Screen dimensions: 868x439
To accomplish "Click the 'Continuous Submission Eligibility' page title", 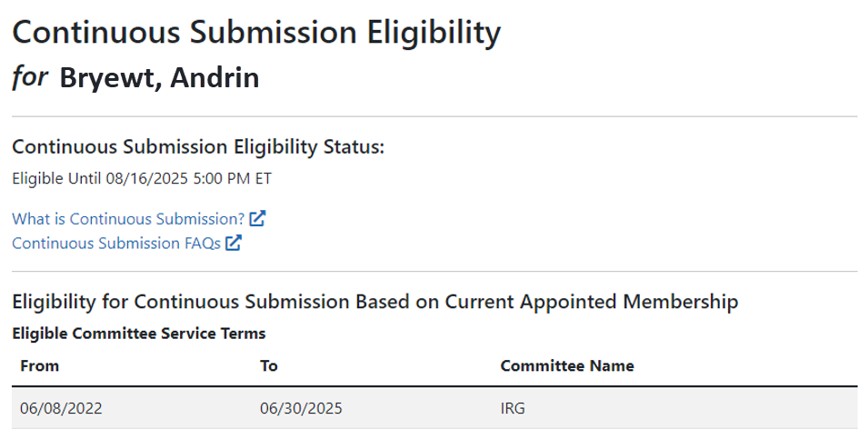I will [256, 33].
